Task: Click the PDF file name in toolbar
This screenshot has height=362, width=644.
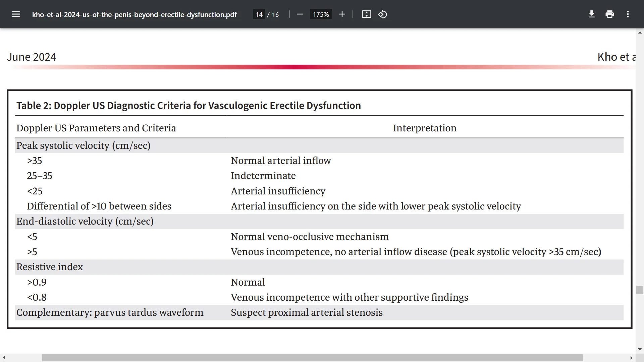Action: (135, 14)
